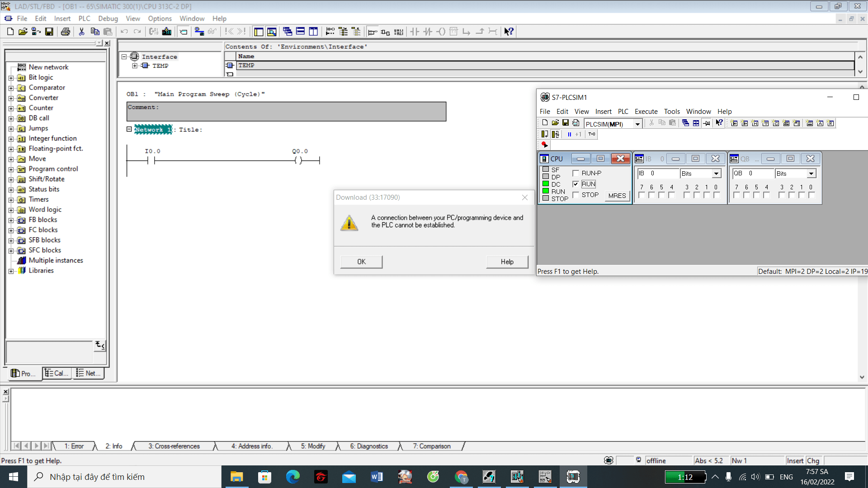Click OK in Download error dialog

[361, 262]
